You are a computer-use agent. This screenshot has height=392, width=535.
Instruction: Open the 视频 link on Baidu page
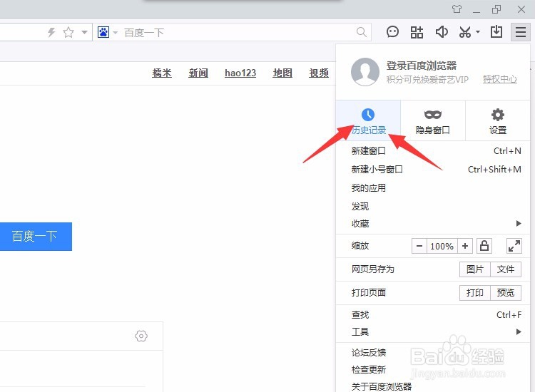tap(319, 73)
